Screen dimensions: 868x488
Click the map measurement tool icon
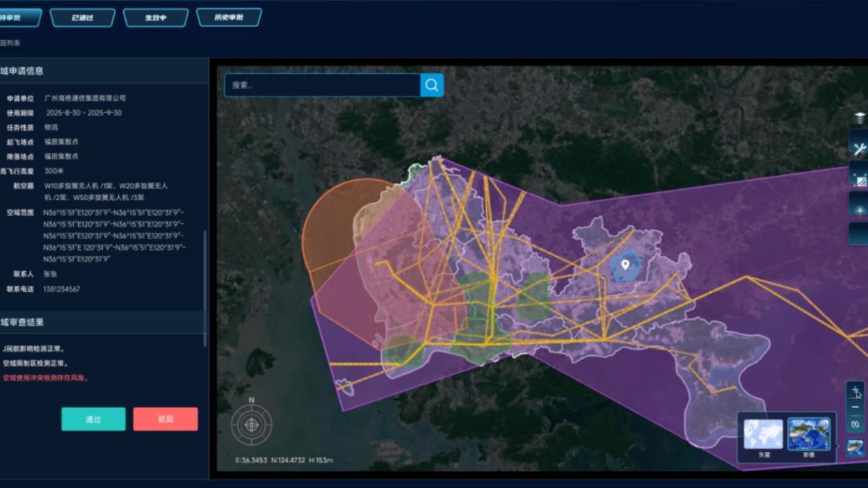(x=859, y=178)
